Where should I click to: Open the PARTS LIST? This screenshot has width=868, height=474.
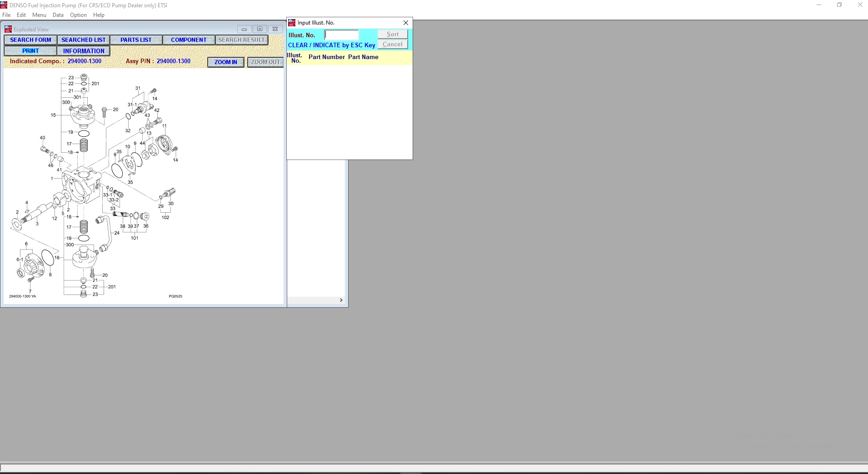[136, 40]
